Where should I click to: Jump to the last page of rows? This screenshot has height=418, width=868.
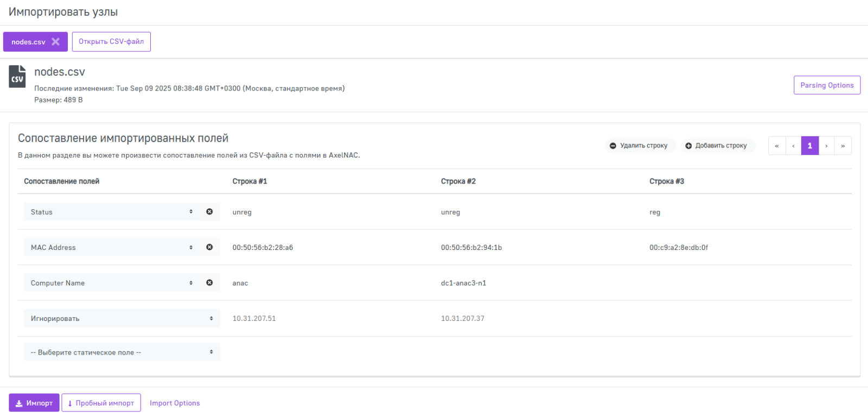pyautogui.click(x=843, y=146)
